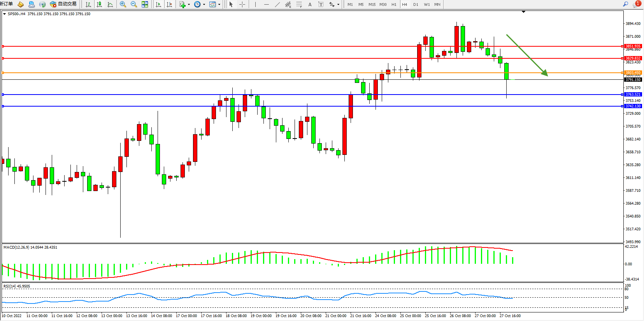Switch chart to bar chart display
Viewport: 644px width, 321px height.
coord(88,4)
